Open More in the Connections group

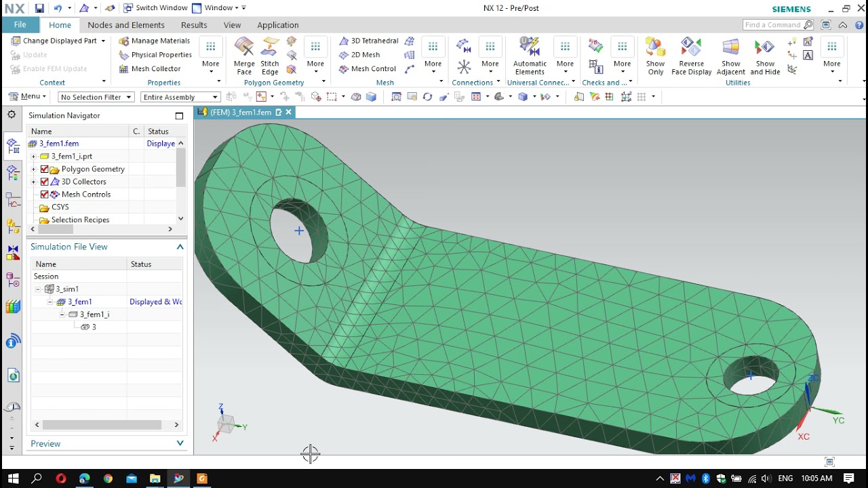coord(490,56)
